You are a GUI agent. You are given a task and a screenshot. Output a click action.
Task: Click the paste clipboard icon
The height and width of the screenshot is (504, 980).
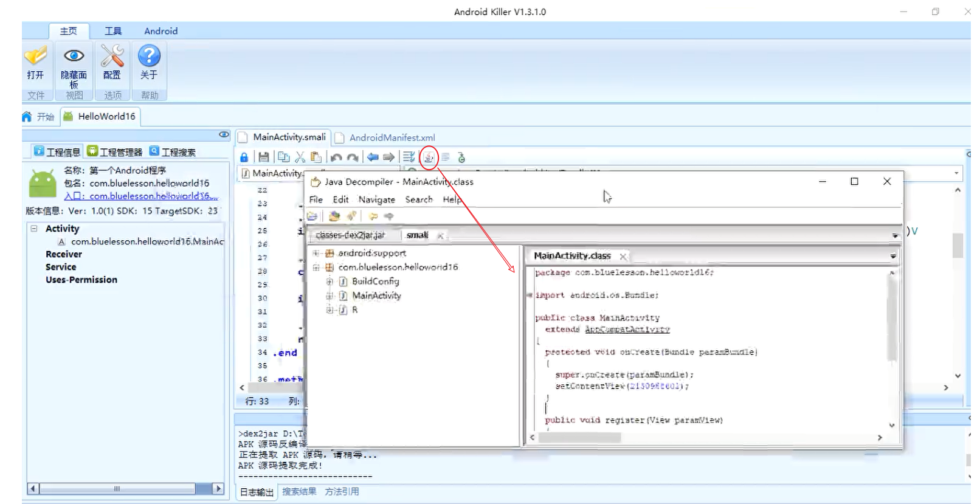[x=316, y=157]
